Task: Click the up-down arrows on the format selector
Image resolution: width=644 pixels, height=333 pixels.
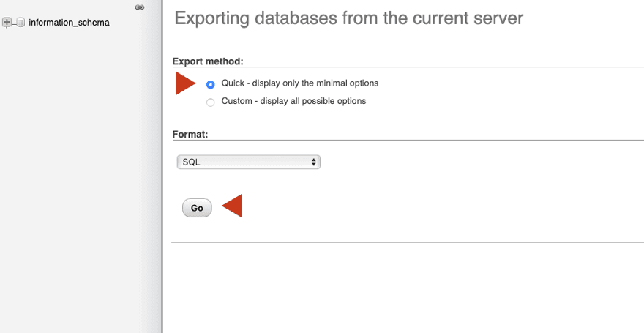Action: tap(314, 162)
